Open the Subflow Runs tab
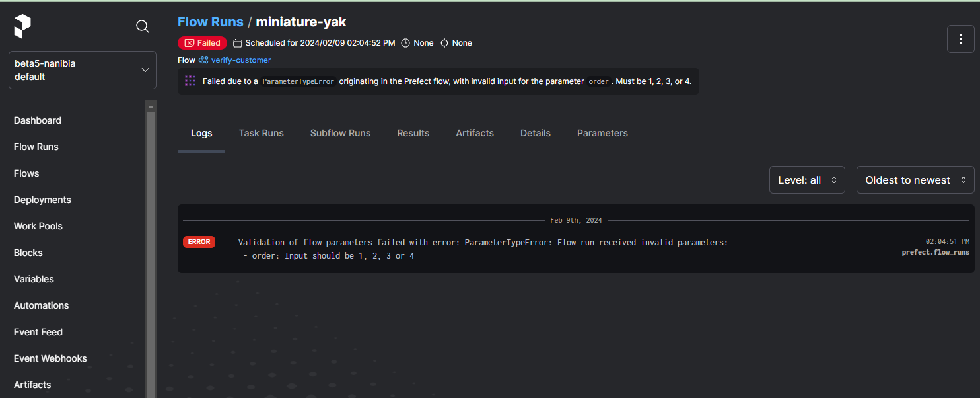This screenshot has width=980, height=398. (340, 133)
